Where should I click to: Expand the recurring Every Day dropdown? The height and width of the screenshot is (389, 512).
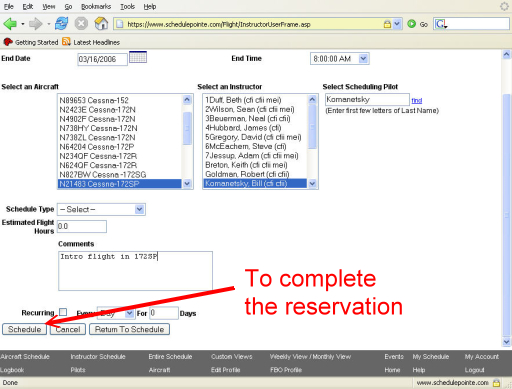pyautogui.click(x=115, y=313)
